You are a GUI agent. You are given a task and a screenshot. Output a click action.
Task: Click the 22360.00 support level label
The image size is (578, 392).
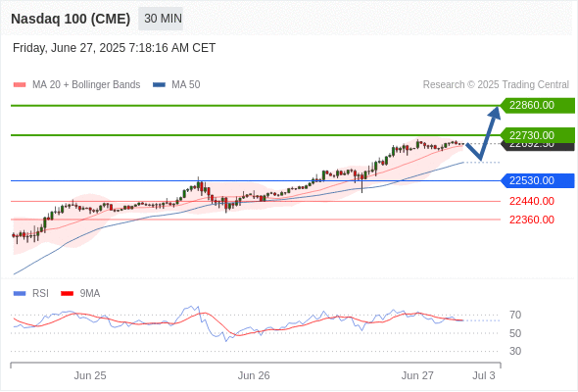[x=532, y=220]
